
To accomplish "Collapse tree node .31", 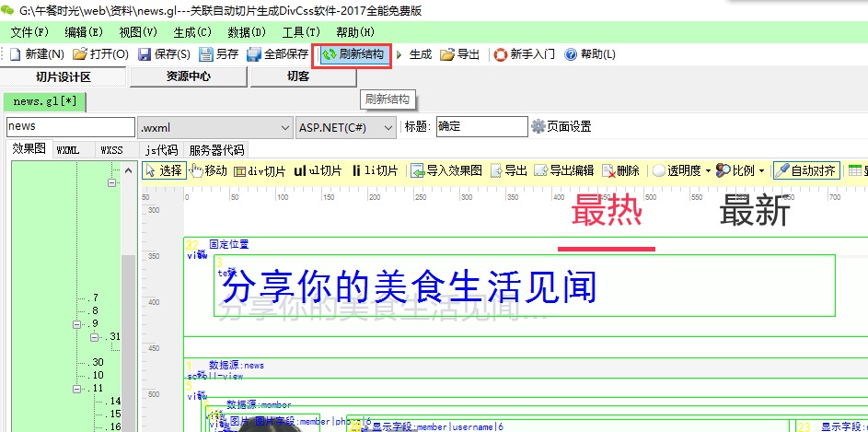I will 94,337.
